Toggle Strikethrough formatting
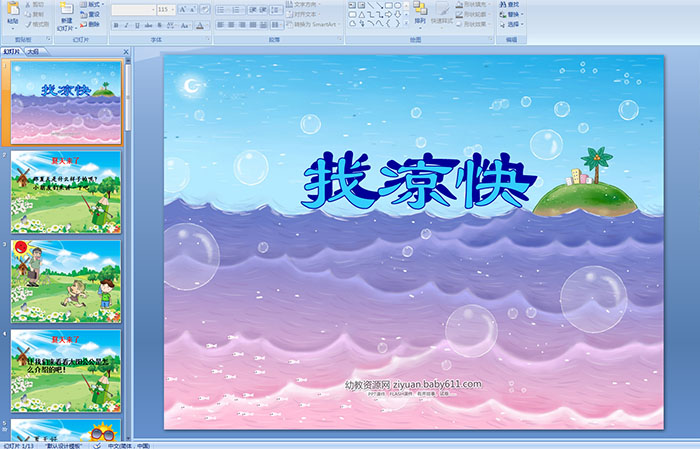This screenshot has width=700, height=449. coord(149,25)
